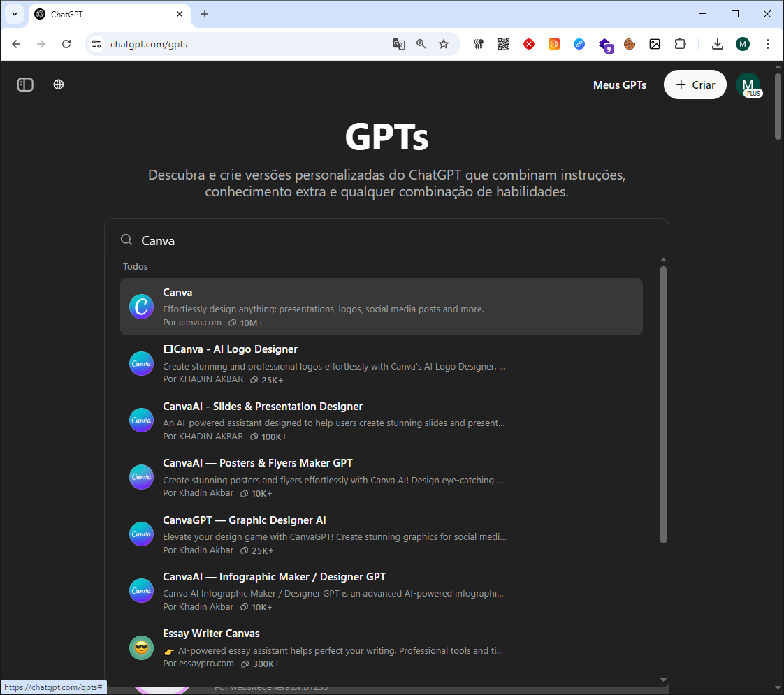Open a new browser tab
This screenshot has width=784, height=695.
click(205, 14)
